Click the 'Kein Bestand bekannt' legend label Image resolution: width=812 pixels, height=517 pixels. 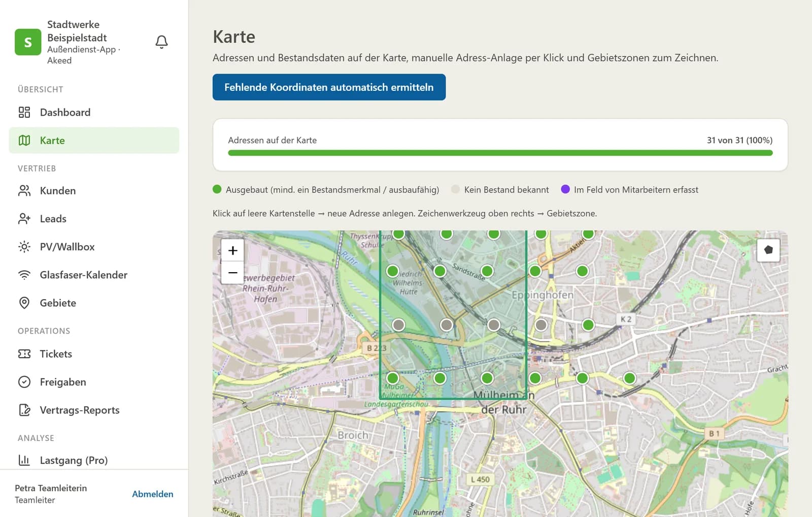[x=506, y=189]
